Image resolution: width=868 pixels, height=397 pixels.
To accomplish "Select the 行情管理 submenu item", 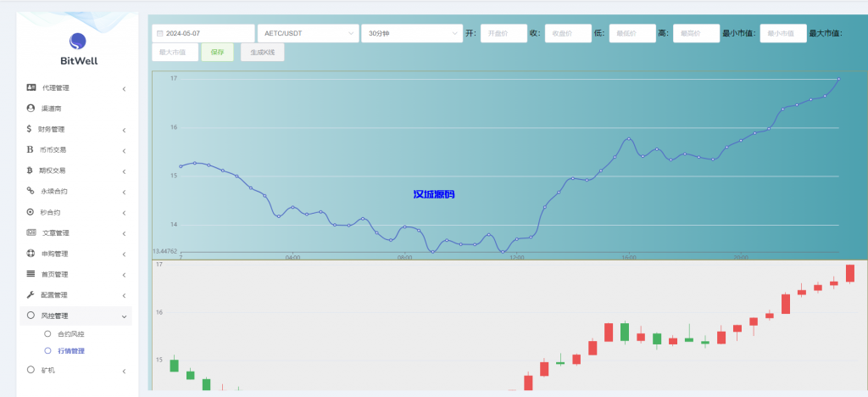I will pyautogui.click(x=70, y=350).
